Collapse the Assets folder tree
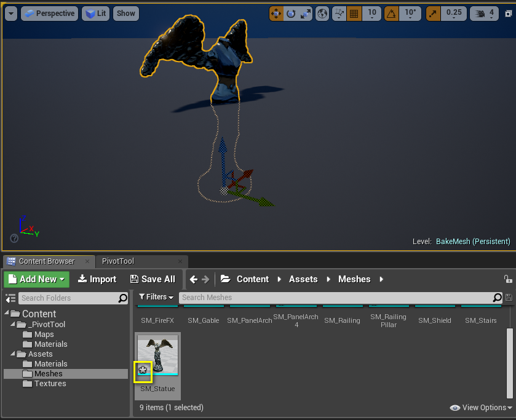The height and width of the screenshot is (420, 516). point(14,354)
